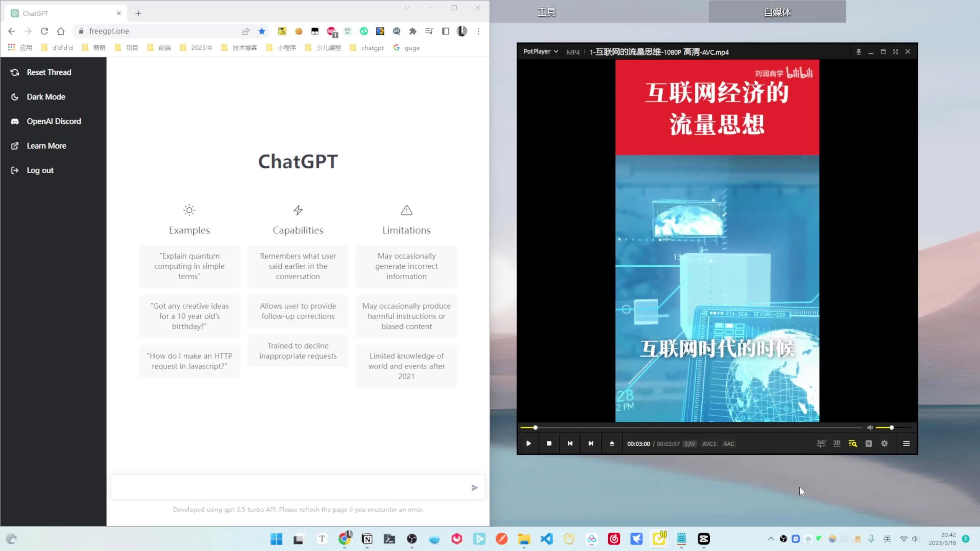Expand the Chrome tab search chevron
The image size is (980, 551).
pyautogui.click(x=407, y=8)
